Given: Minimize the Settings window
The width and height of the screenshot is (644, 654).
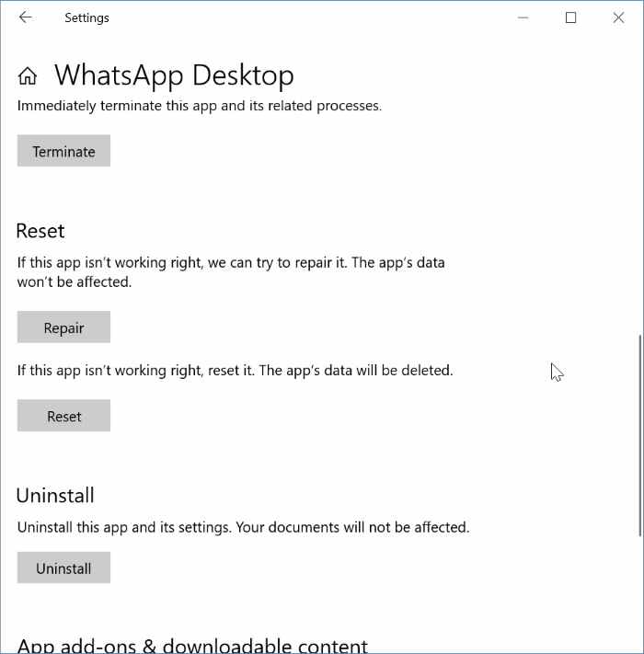Looking at the screenshot, I should (523, 17).
